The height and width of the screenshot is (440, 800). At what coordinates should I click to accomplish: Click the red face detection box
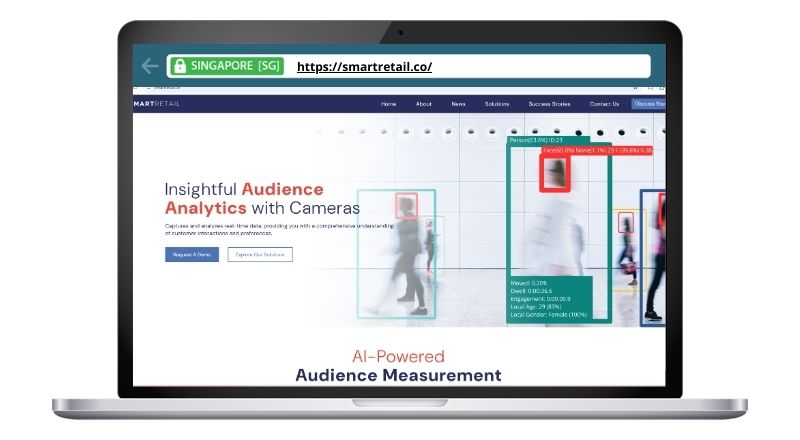(x=555, y=173)
